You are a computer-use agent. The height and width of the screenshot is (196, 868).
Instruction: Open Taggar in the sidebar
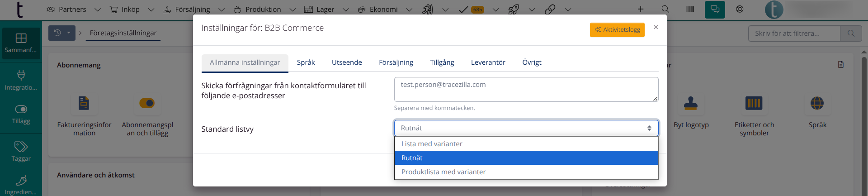tap(21, 152)
